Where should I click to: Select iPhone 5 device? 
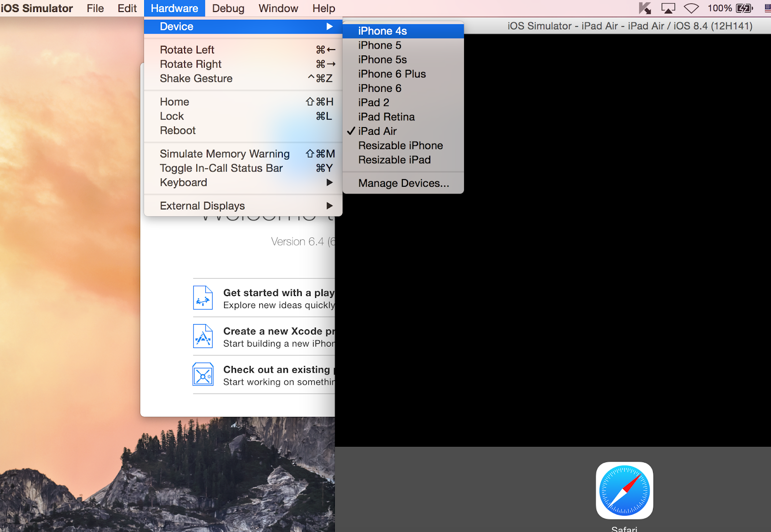[403, 45]
